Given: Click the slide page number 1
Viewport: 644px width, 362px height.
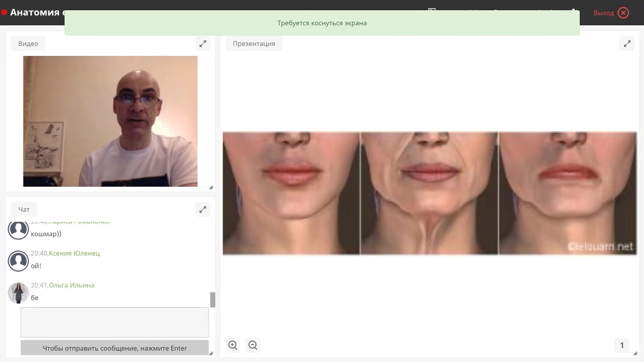Looking at the screenshot, I should [622, 345].
